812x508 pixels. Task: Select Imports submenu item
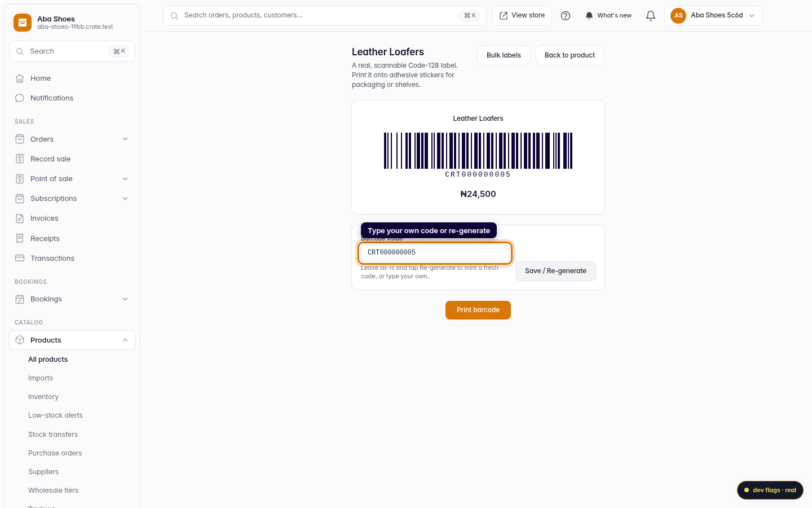[x=41, y=378]
